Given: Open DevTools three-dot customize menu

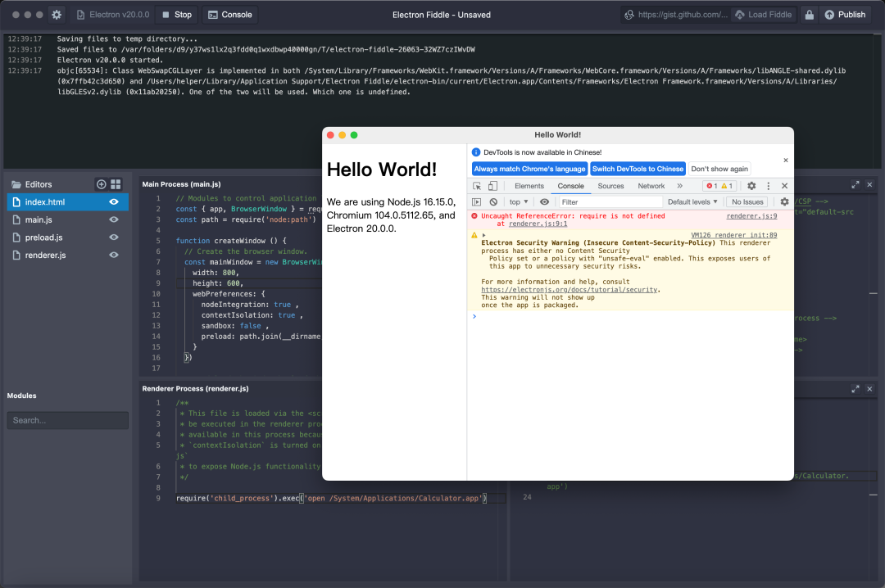Looking at the screenshot, I should click(x=768, y=186).
